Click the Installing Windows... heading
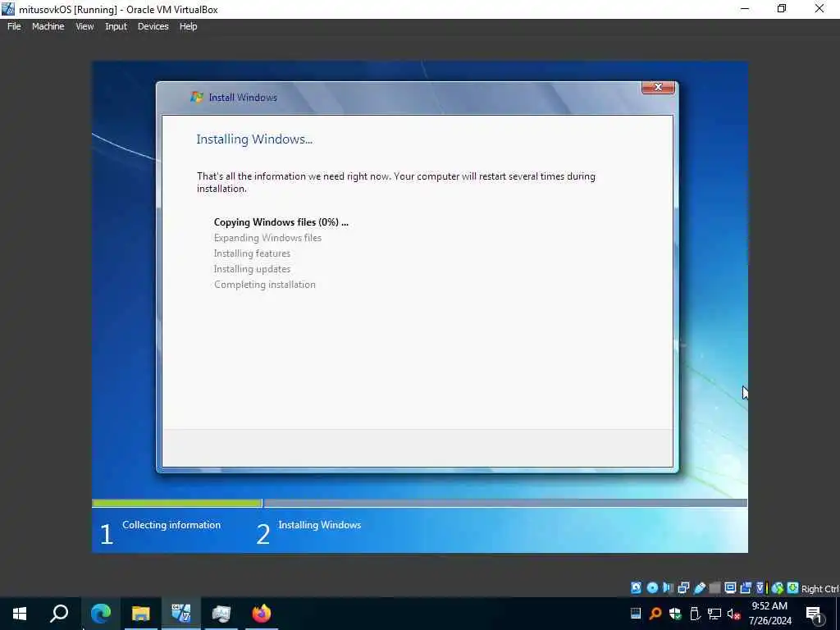The height and width of the screenshot is (630, 840). click(x=254, y=139)
